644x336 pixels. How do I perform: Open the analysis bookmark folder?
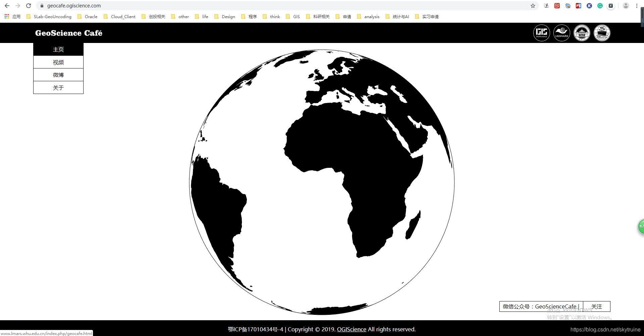[x=368, y=16]
